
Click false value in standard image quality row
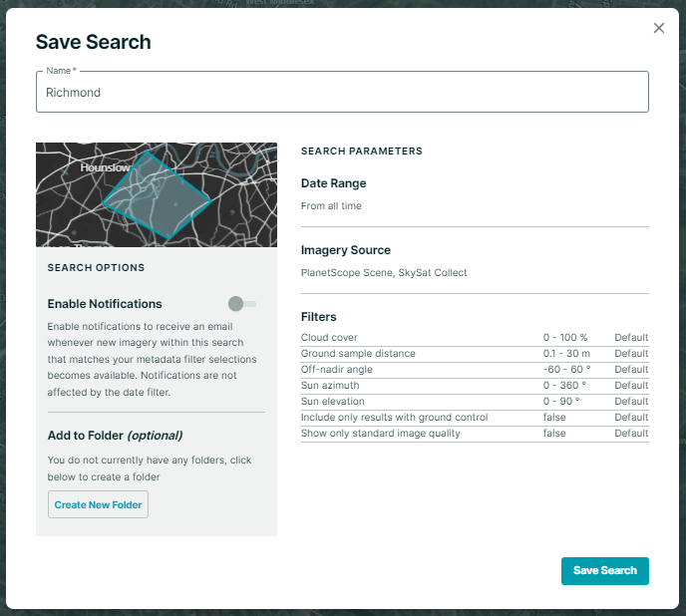554,434
